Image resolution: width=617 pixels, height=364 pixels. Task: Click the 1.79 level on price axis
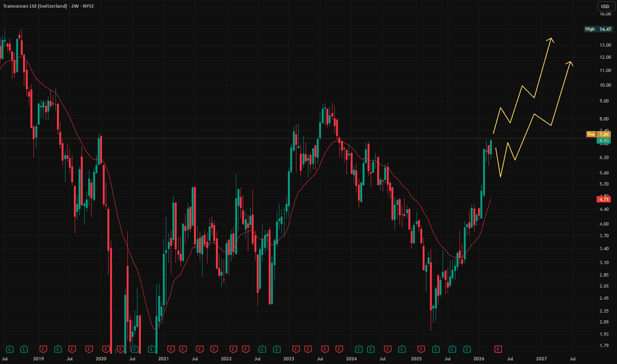pos(604,345)
